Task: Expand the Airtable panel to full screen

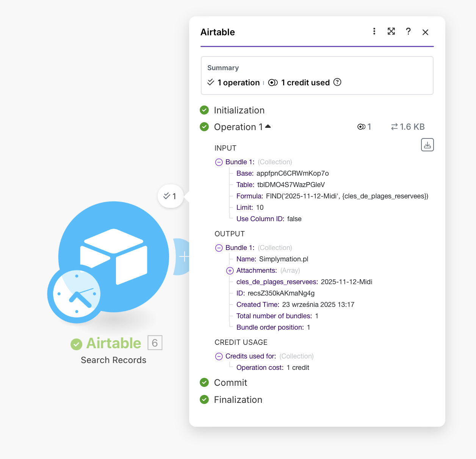Action: pyautogui.click(x=391, y=31)
